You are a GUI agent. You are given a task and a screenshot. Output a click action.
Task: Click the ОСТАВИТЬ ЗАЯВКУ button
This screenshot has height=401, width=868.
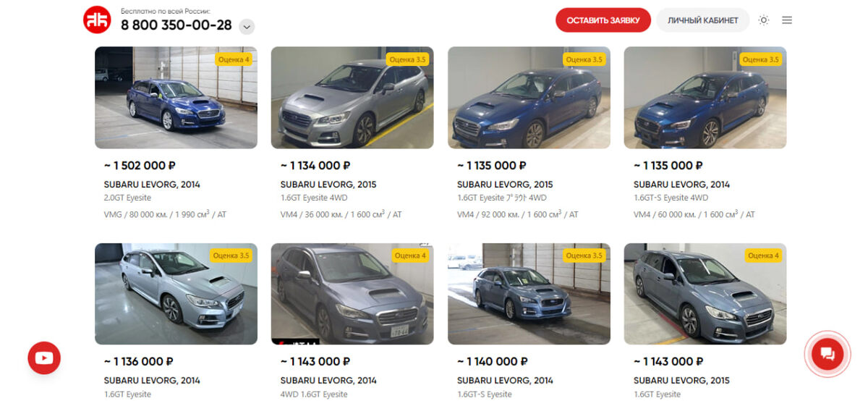(603, 20)
